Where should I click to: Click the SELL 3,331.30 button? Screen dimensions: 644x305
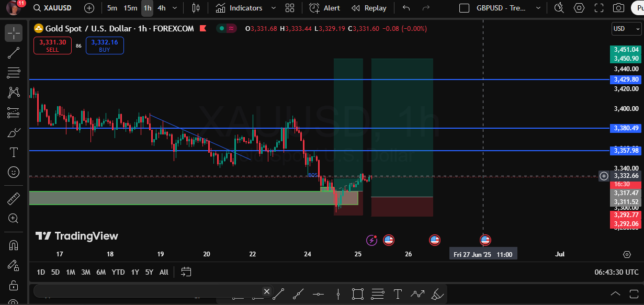(52, 46)
